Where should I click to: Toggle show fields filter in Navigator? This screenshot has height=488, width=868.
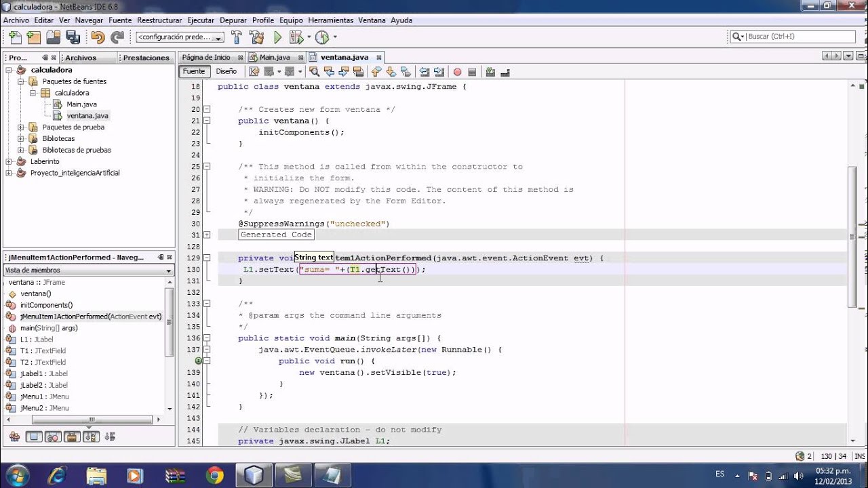(x=34, y=437)
